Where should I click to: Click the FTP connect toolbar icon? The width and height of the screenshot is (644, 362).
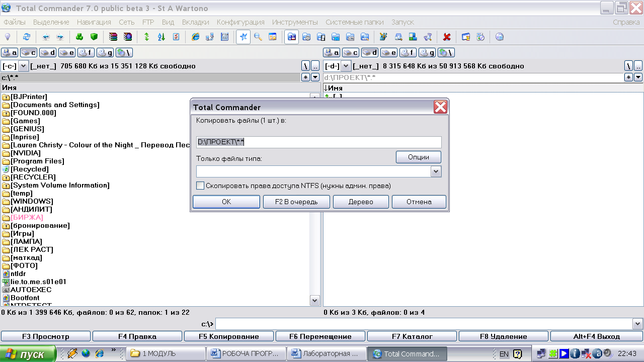coord(224,37)
